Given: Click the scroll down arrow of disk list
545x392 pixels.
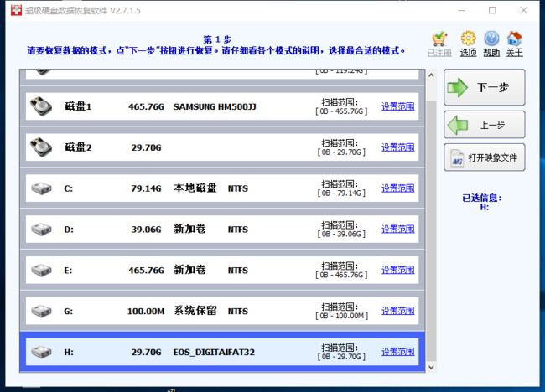Looking at the screenshot, I should pos(431,367).
